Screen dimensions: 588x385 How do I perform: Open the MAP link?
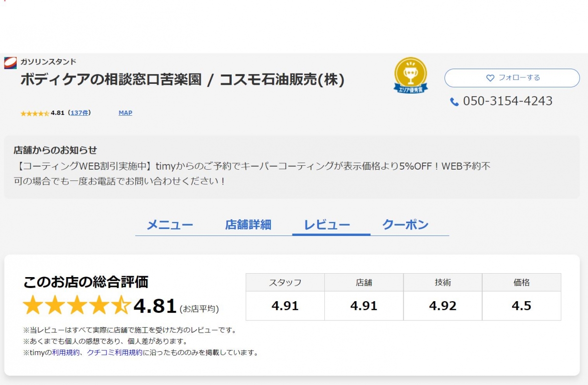[x=125, y=113]
